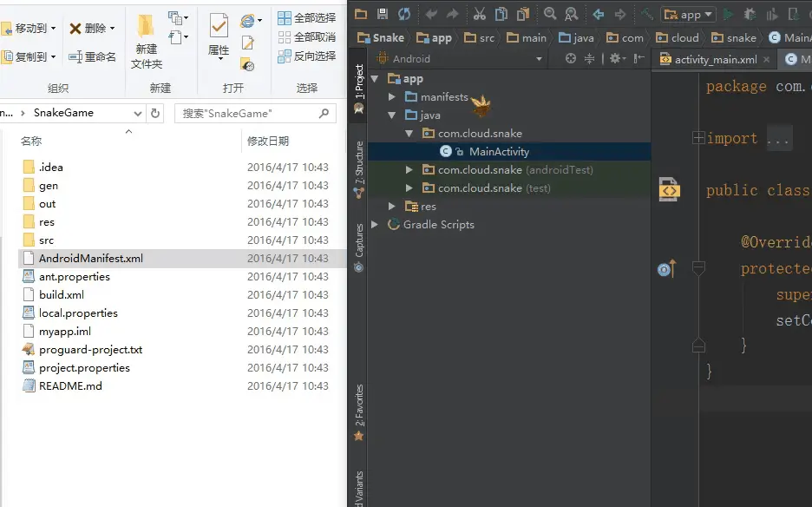This screenshot has width=812, height=507.
Task: Click Hide Project panel icon
Action: [x=639, y=58]
